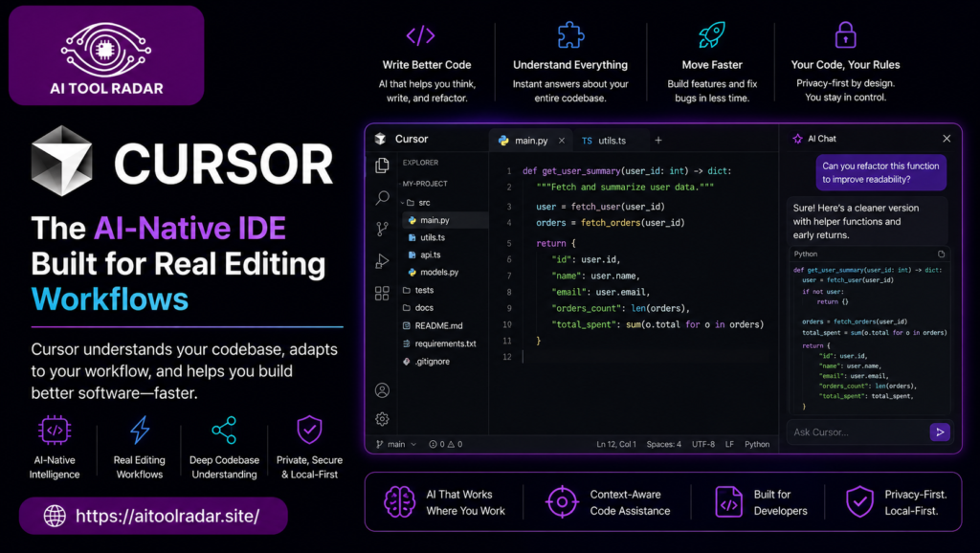
Task: Click the EXPLORER panel heading
Action: 421,163
